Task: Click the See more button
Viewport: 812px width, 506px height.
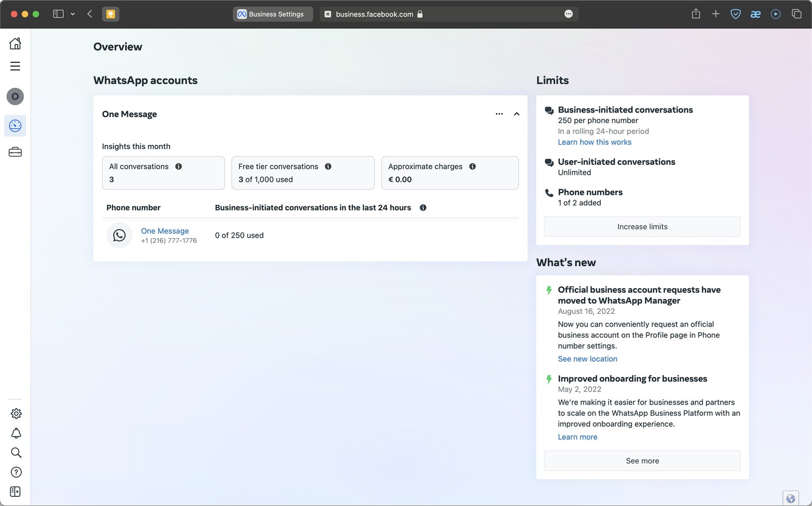Action: (x=642, y=461)
